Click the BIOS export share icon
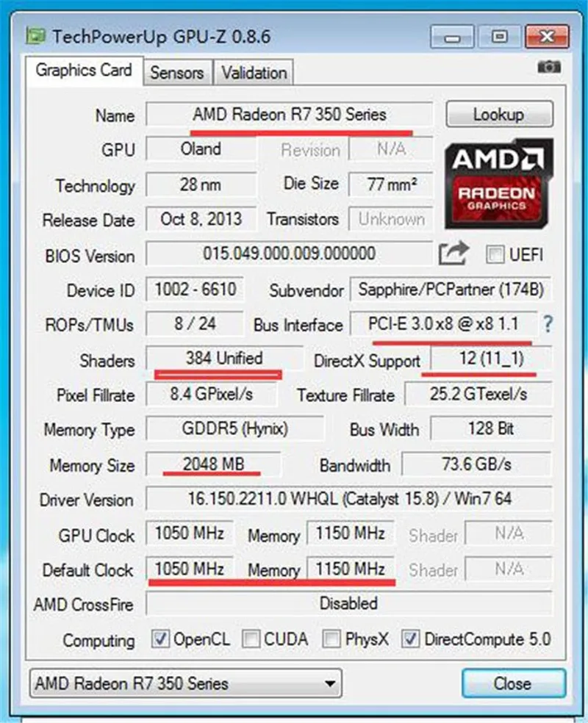The image size is (588, 723). [x=453, y=253]
